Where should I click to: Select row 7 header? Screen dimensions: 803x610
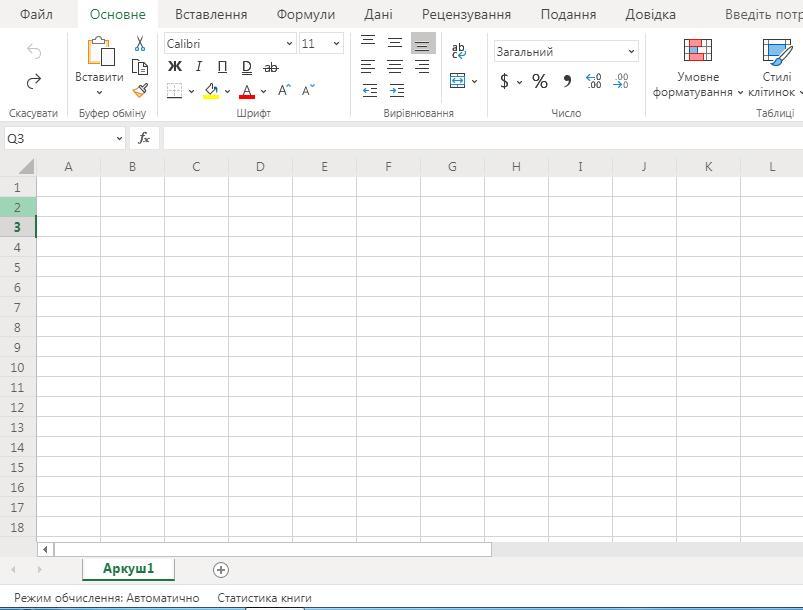click(17, 307)
